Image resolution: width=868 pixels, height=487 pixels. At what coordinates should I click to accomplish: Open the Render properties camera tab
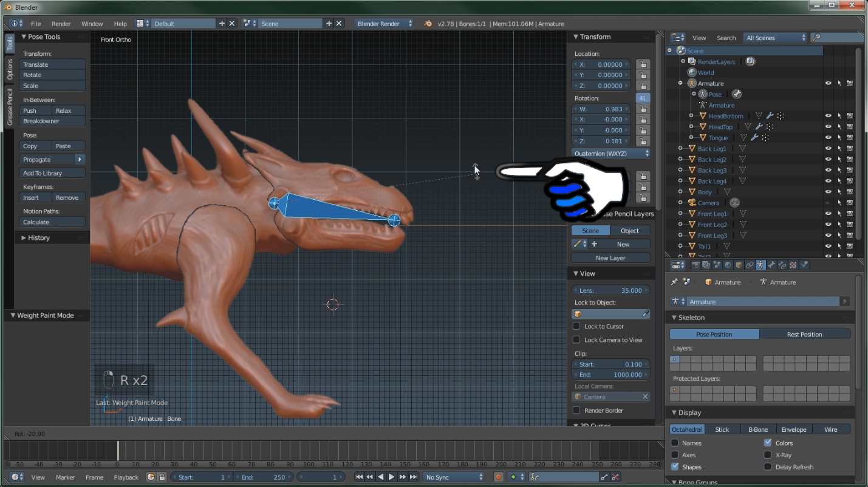[695, 265]
